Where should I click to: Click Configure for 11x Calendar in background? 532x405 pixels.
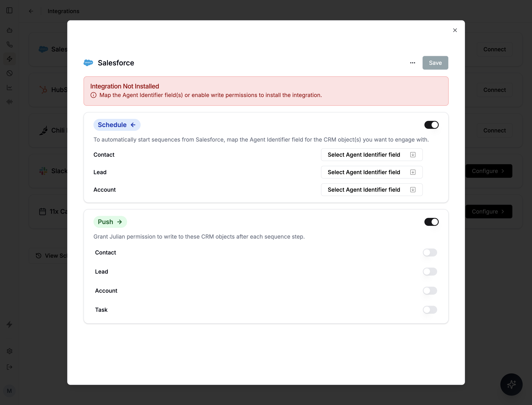point(489,211)
